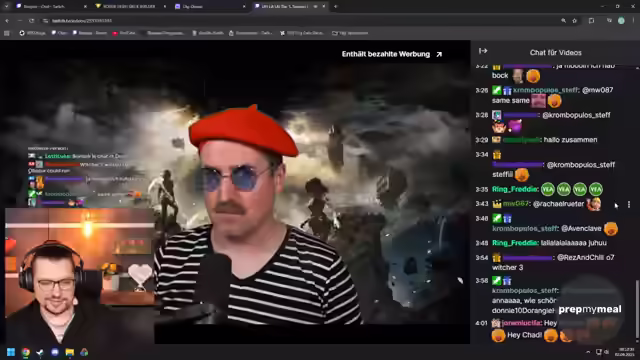
Task: Click the address bar URL field
Action: (302, 20)
